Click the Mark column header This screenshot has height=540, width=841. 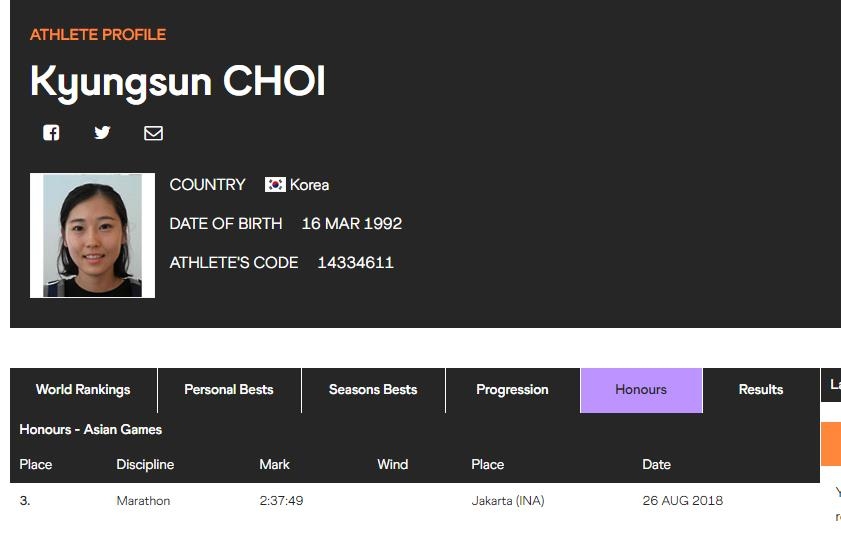click(x=274, y=465)
